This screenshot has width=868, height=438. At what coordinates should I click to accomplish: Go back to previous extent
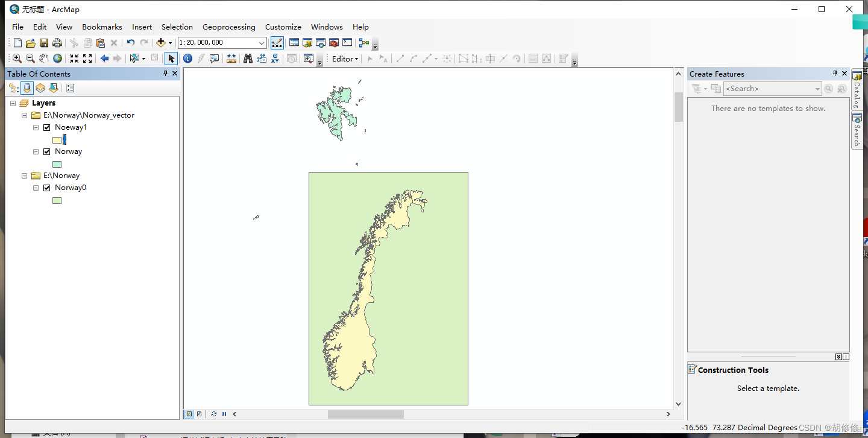click(x=104, y=59)
